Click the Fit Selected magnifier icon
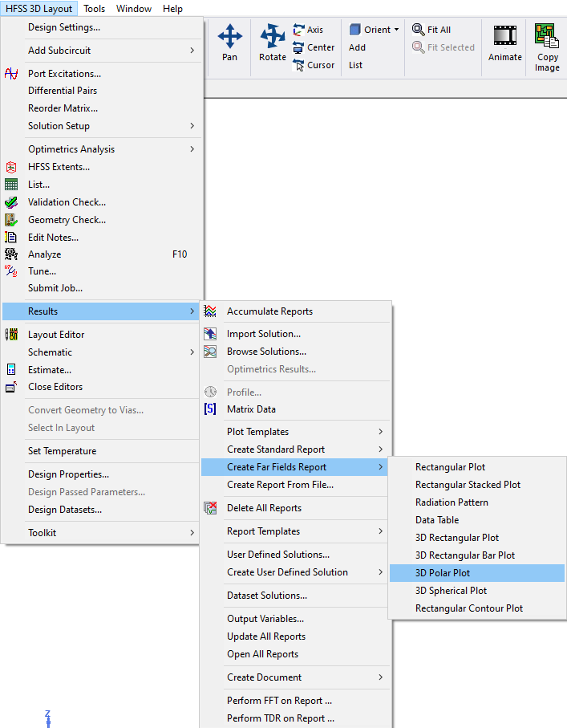Viewport: 567px width, 728px height. coord(418,47)
